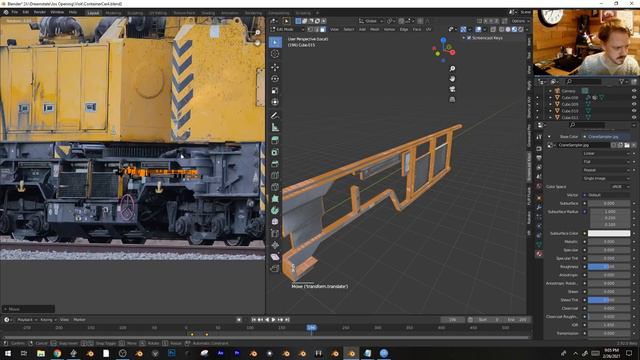
Task: Click the Base Color CraneSampler.jpg link button
Action: pos(606,136)
